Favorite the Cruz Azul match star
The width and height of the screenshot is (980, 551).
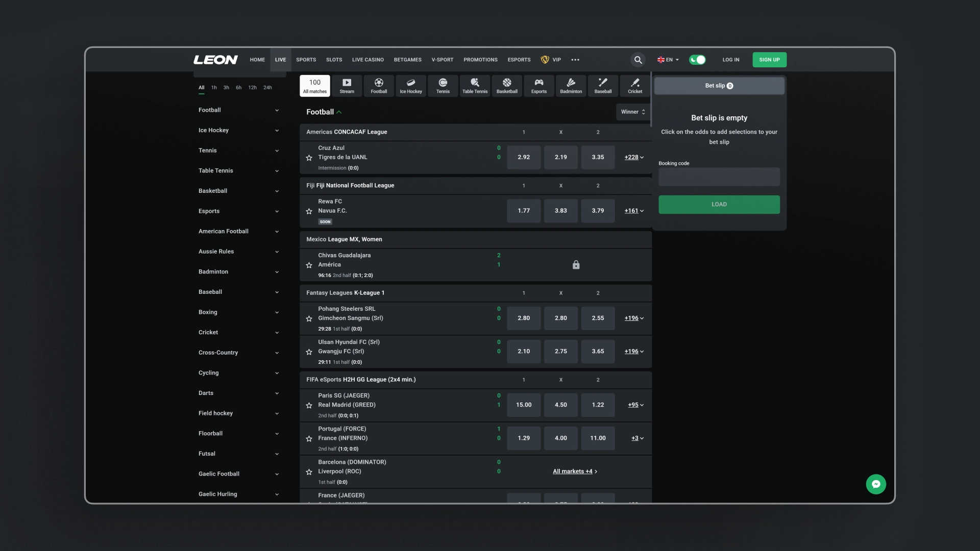point(309,158)
